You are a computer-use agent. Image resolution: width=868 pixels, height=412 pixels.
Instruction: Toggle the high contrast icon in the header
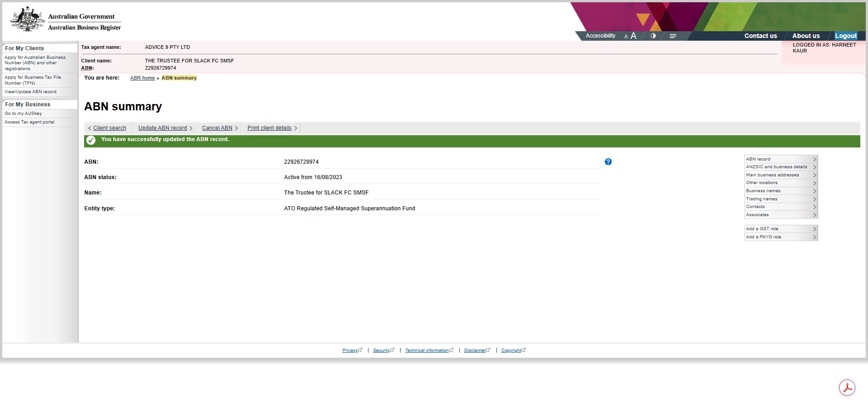coord(653,36)
